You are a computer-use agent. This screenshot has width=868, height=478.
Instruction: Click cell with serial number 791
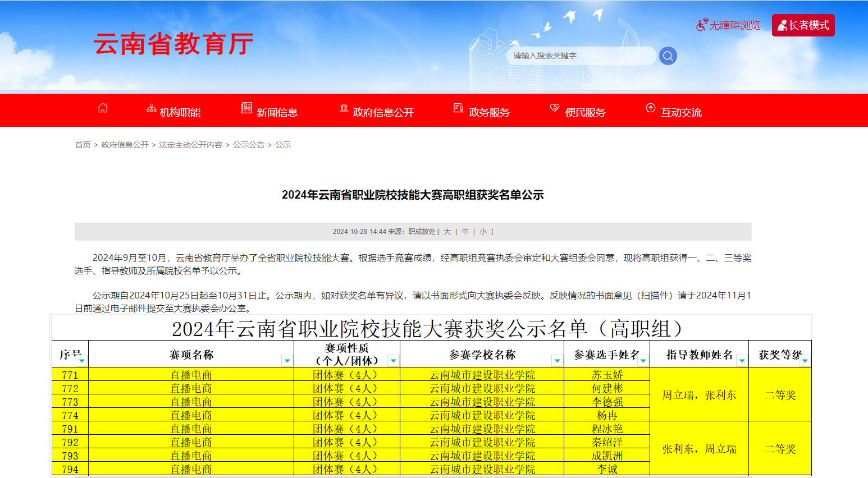70,429
